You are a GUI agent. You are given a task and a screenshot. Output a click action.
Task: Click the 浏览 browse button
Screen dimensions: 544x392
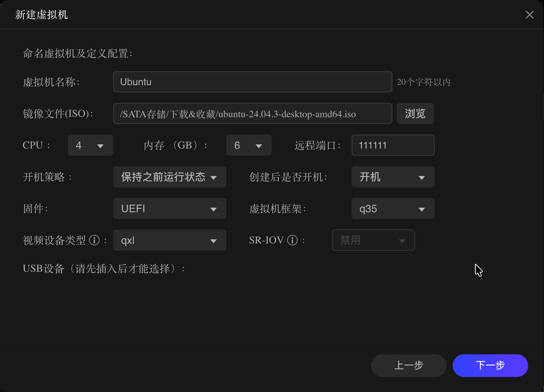pyautogui.click(x=415, y=113)
